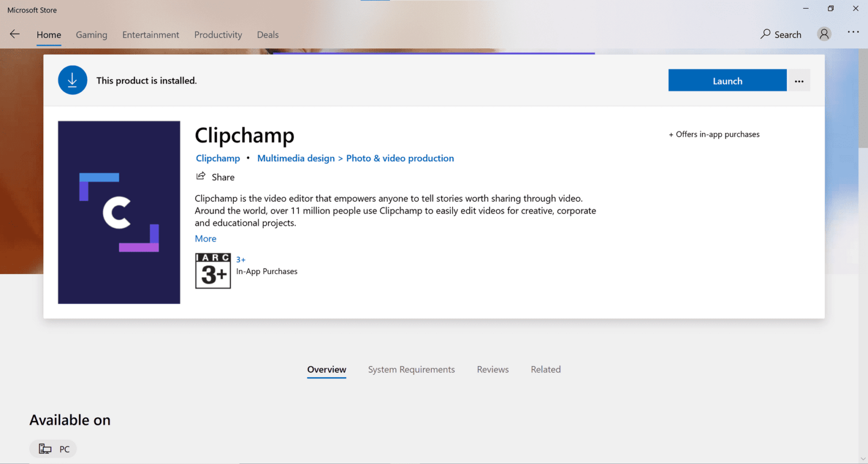Open the Reviews tab
Viewport: 868px width, 464px height.
coord(493,370)
